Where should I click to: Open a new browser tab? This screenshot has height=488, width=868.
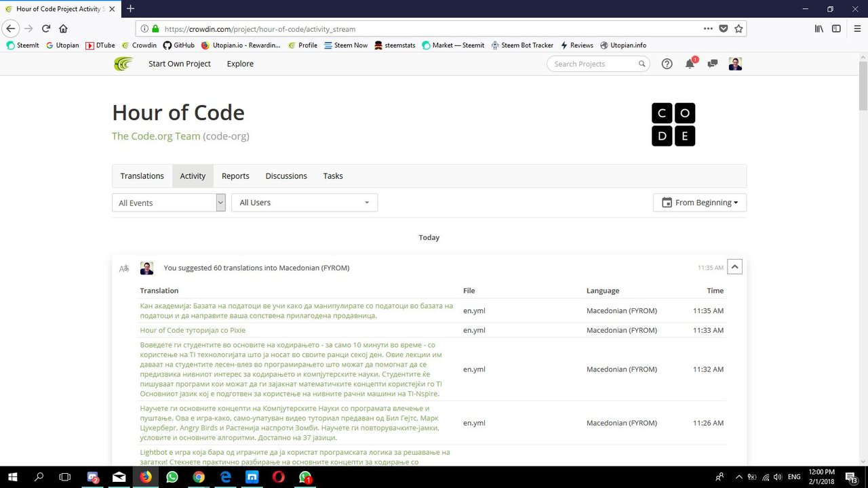pyautogui.click(x=130, y=9)
